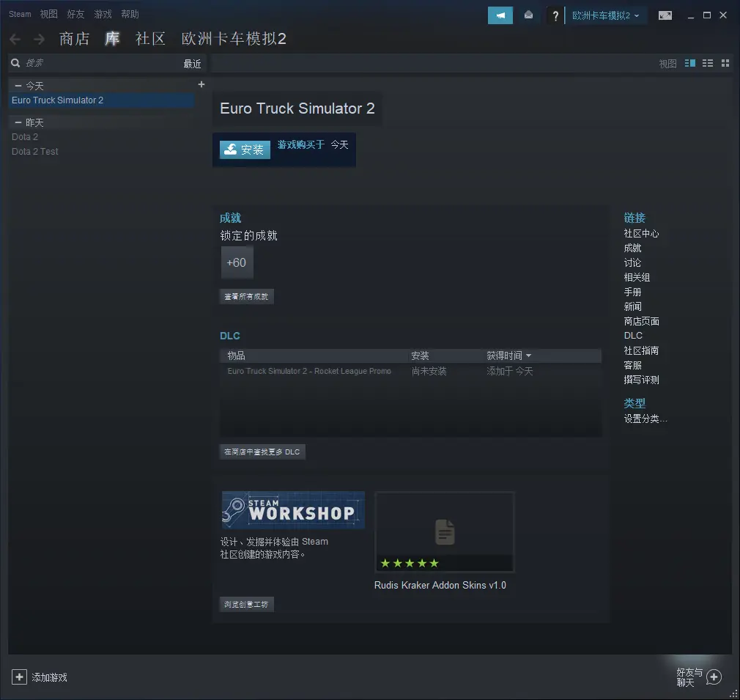The height and width of the screenshot is (700, 740).
Task: Open the inbox envelope icon
Action: [528, 15]
